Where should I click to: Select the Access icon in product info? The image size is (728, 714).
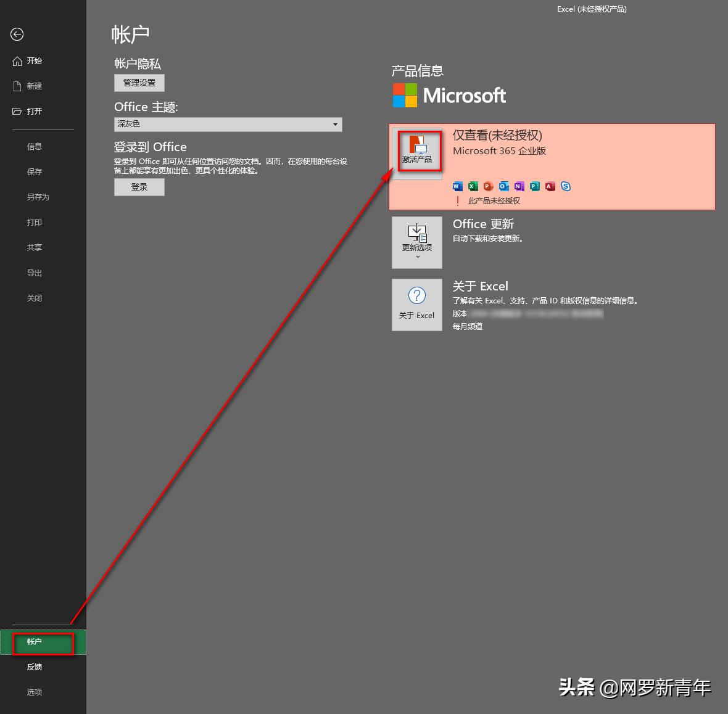coord(550,186)
